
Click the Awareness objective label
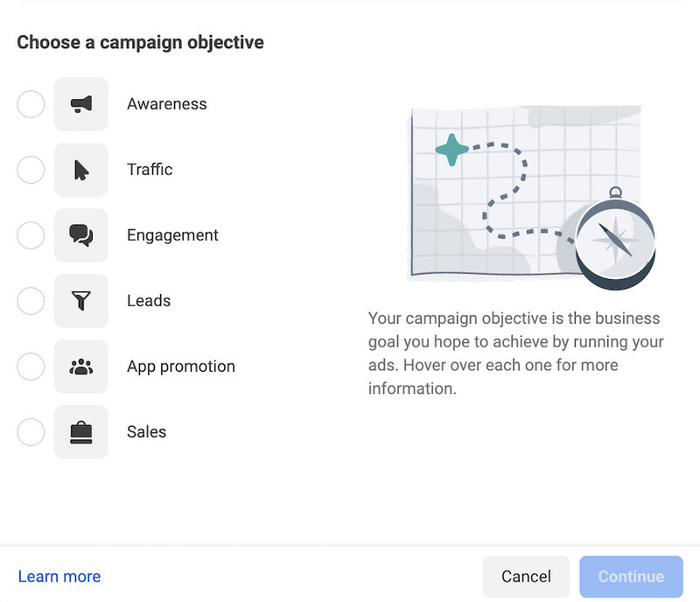[x=167, y=104]
